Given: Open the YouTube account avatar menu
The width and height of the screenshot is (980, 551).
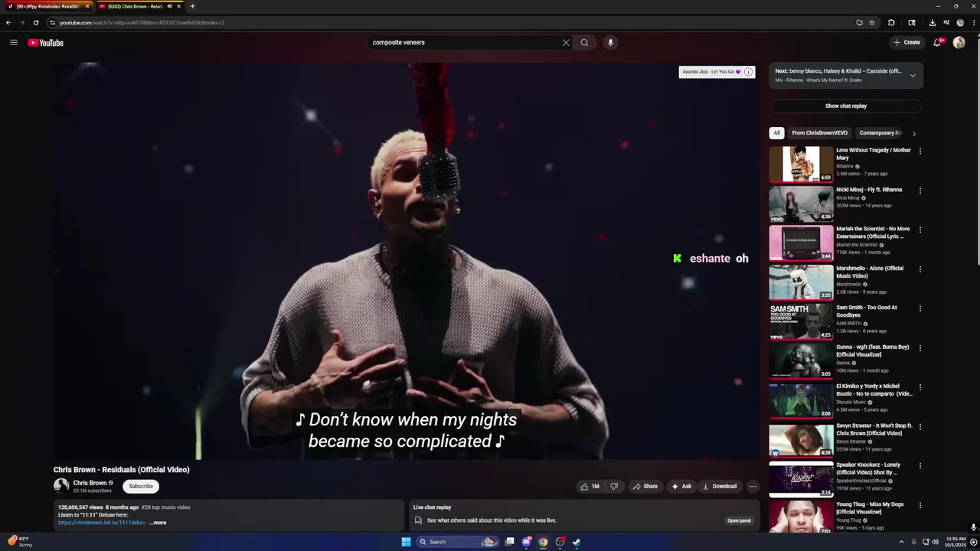Looking at the screenshot, I should pos(959,43).
